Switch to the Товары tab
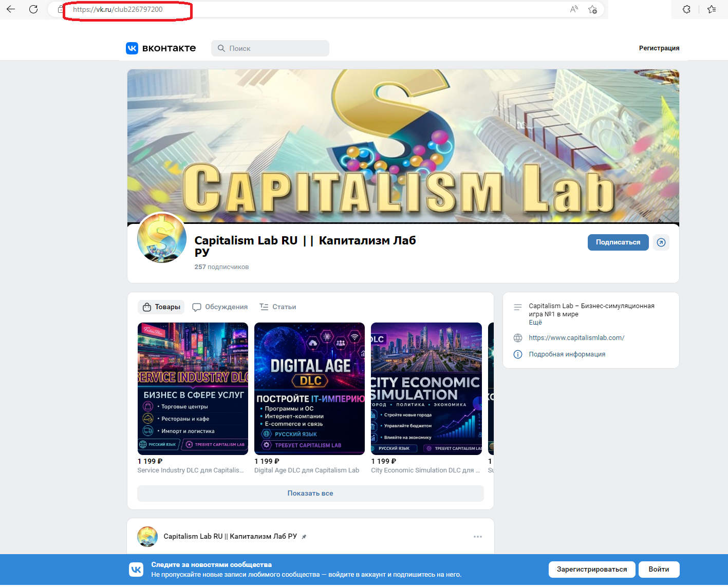Viewport: 728px width, 587px height. [x=162, y=307]
